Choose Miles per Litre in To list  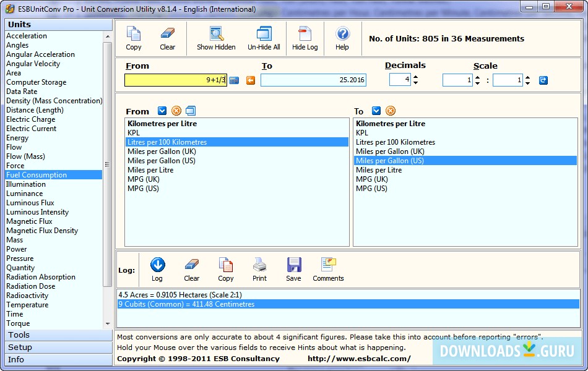point(379,170)
